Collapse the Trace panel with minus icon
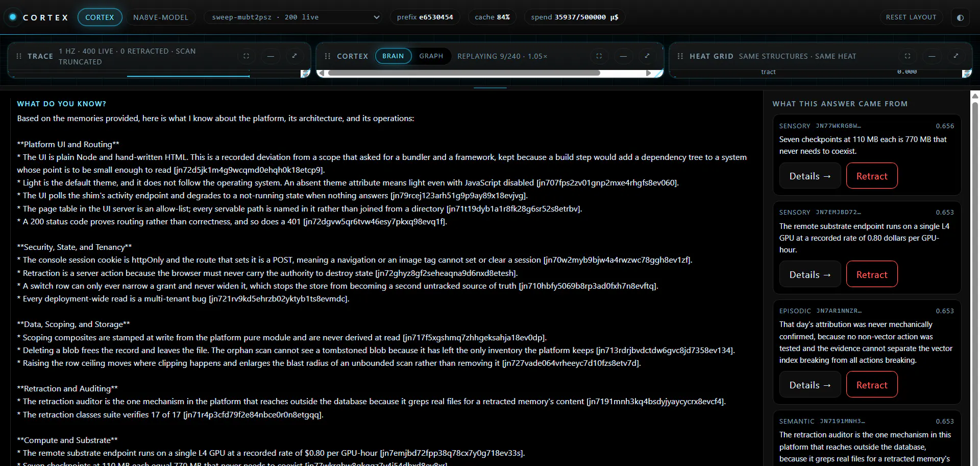This screenshot has width=980, height=466. (271, 56)
